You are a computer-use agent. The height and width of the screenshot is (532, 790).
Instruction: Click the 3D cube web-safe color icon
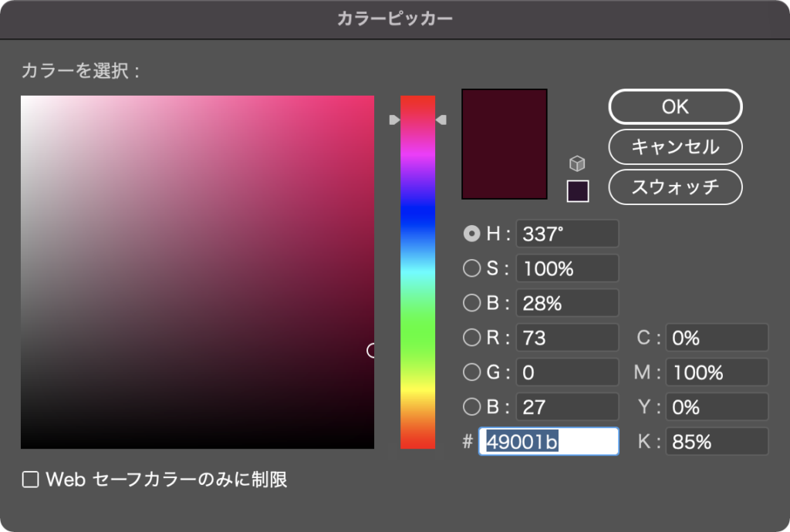(x=577, y=163)
